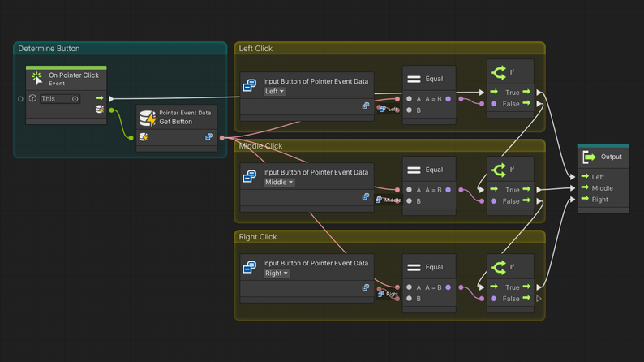
Task: Open the Right button dropdown
Action: 277,274
